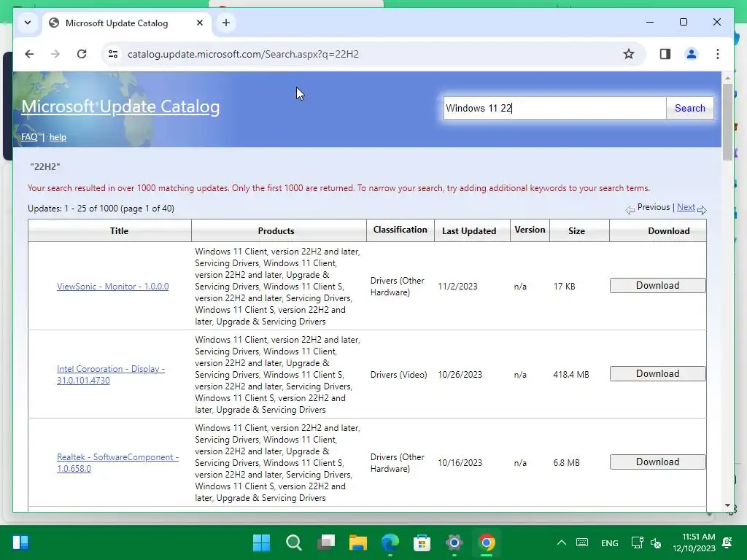The width and height of the screenshot is (747, 560).
Task: Click the address bar URL
Action: point(243,54)
